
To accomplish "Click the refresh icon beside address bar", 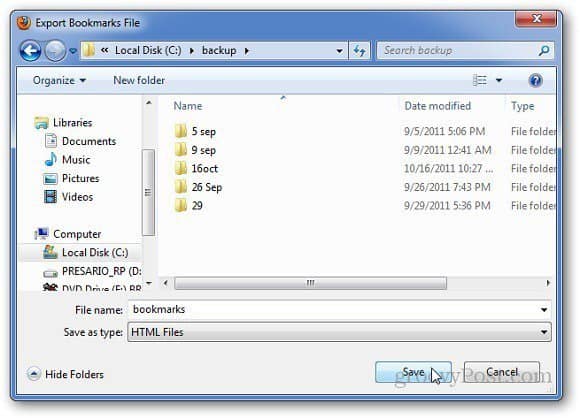I will [x=359, y=50].
